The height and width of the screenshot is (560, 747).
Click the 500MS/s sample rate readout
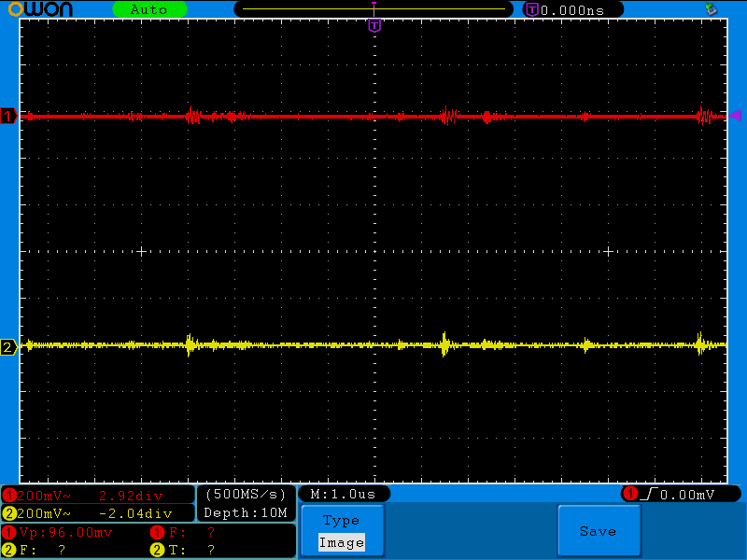(x=246, y=495)
